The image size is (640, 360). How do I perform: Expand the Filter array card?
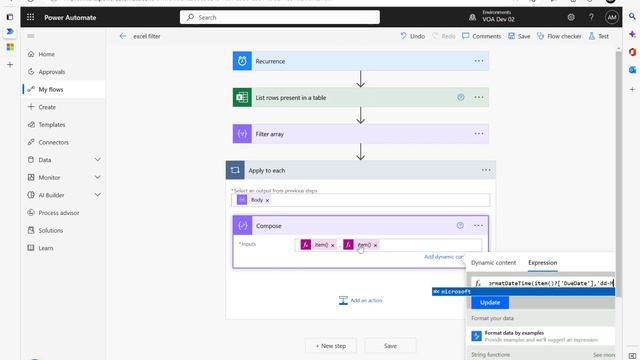(360, 134)
